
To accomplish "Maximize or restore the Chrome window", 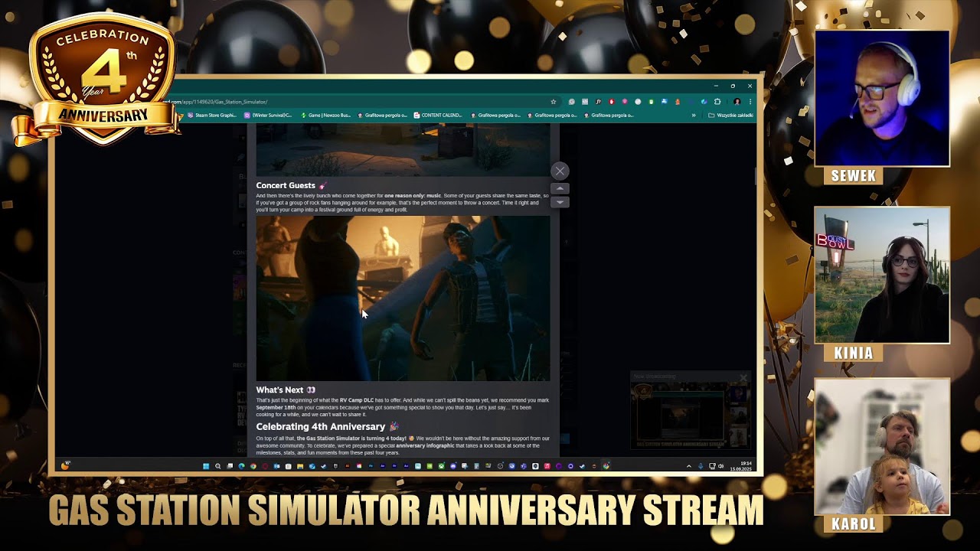I will pyautogui.click(x=733, y=86).
